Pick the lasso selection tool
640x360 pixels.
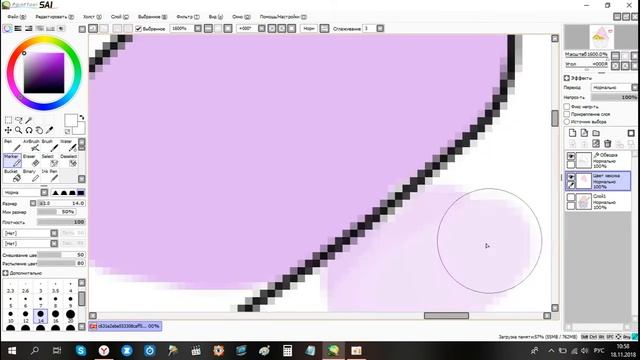[18, 120]
